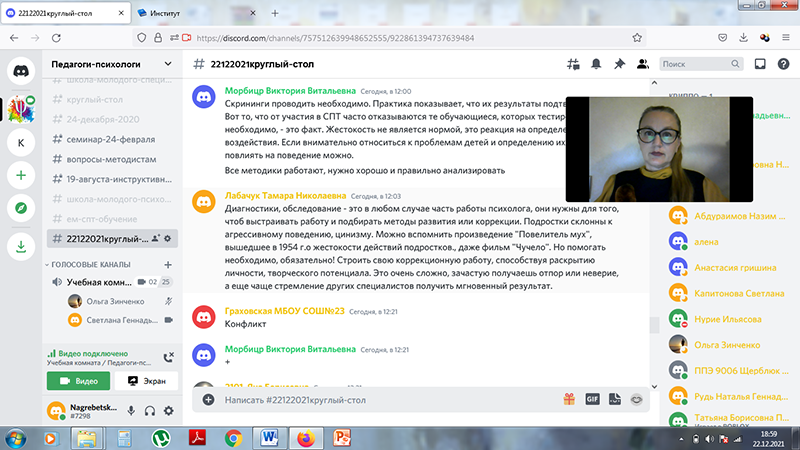Click message input Написать #22122021круглый-стол
This screenshot has width=800, height=450.
click(x=388, y=400)
